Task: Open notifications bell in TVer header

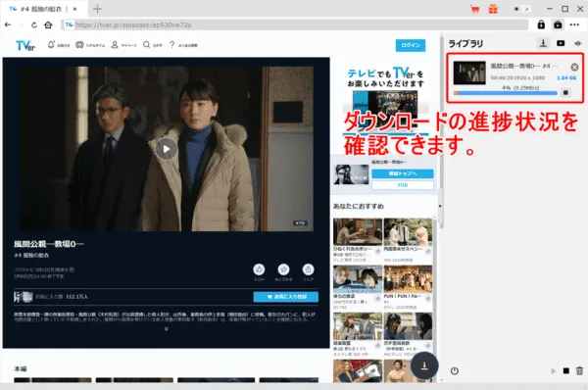Action: [x=59, y=45]
